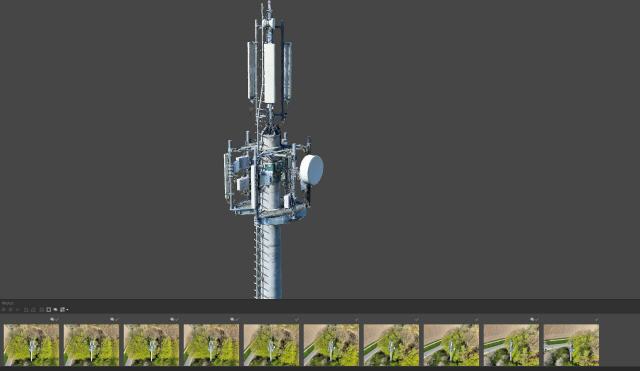Click the highlighted square icon in Photos toolbar
This screenshot has height=371, width=640.
49,310
